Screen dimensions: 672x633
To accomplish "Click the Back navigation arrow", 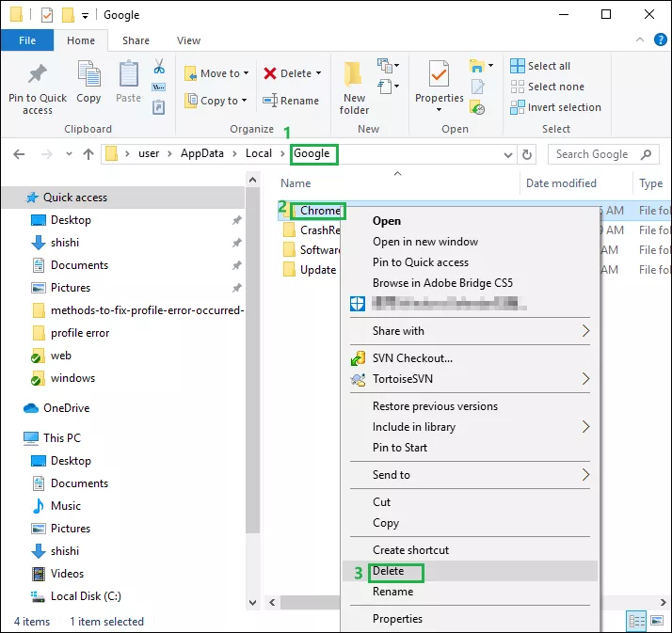I will pos(19,154).
